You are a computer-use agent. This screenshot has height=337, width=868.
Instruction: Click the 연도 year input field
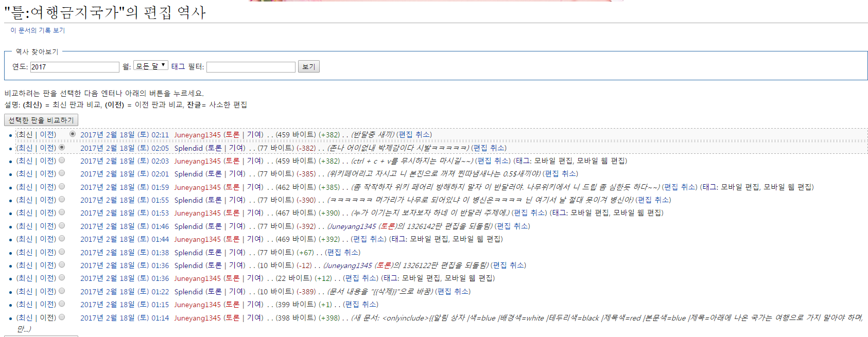point(75,67)
